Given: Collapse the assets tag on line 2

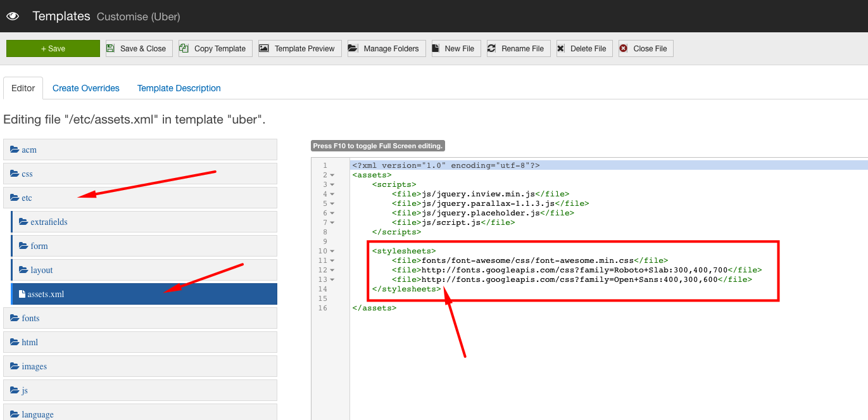Looking at the screenshot, I should click(332, 175).
